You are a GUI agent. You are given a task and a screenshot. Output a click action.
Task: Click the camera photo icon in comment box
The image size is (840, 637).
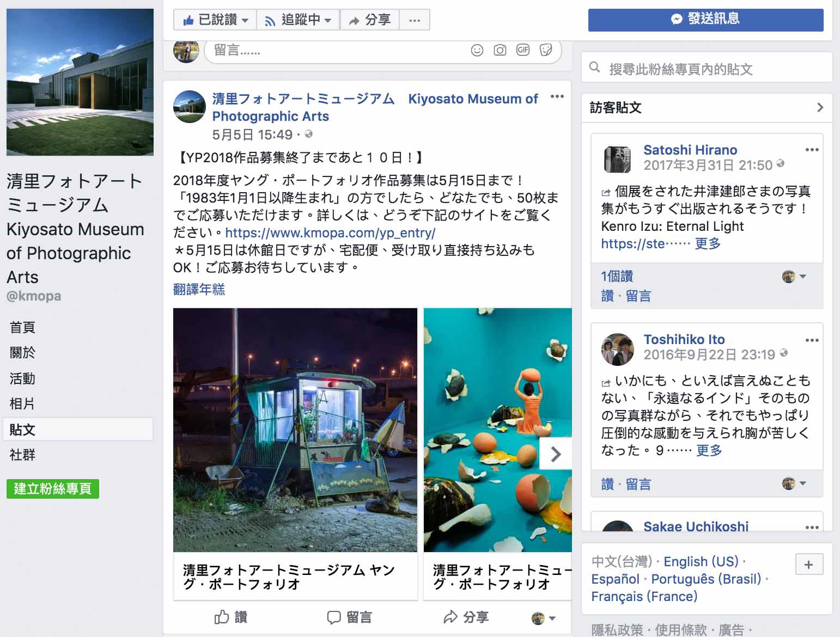500,51
